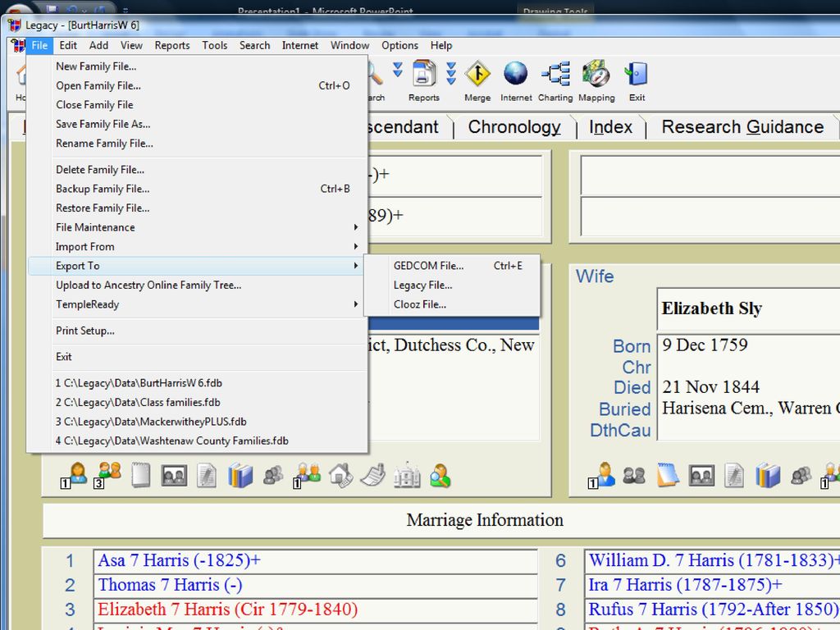Image resolution: width=840 pixels, height=630 pixels.
Task: Open husband's address house icon
Action: [x=340, y=475]
